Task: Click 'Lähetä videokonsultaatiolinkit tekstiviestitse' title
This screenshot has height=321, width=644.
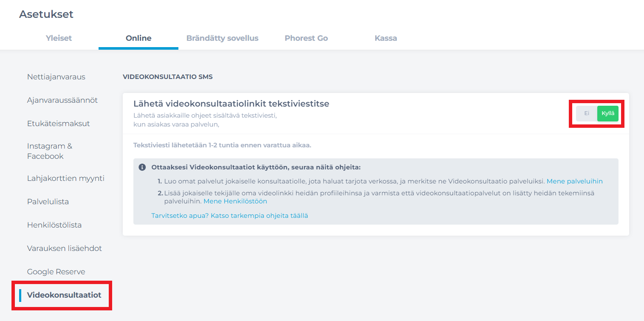Action: coord(231,104)
